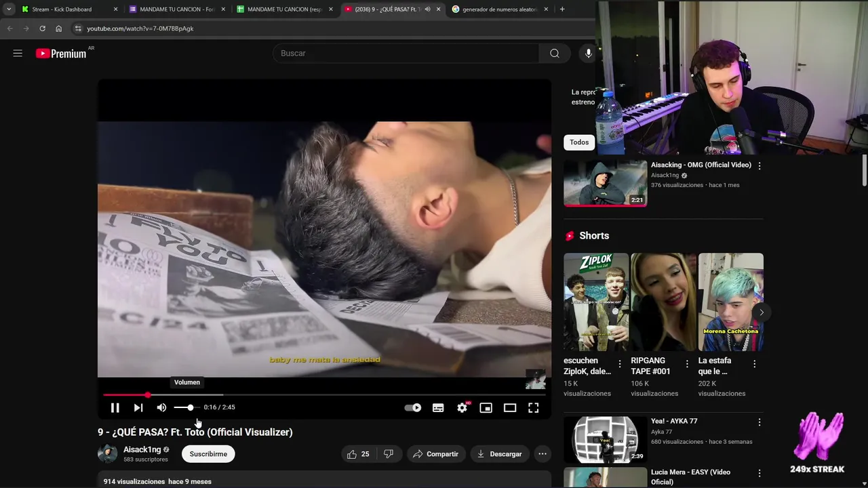The image size is (868, 488).
Task: Open 'escuchen ZiploK' short
Action: pos(596,302)
